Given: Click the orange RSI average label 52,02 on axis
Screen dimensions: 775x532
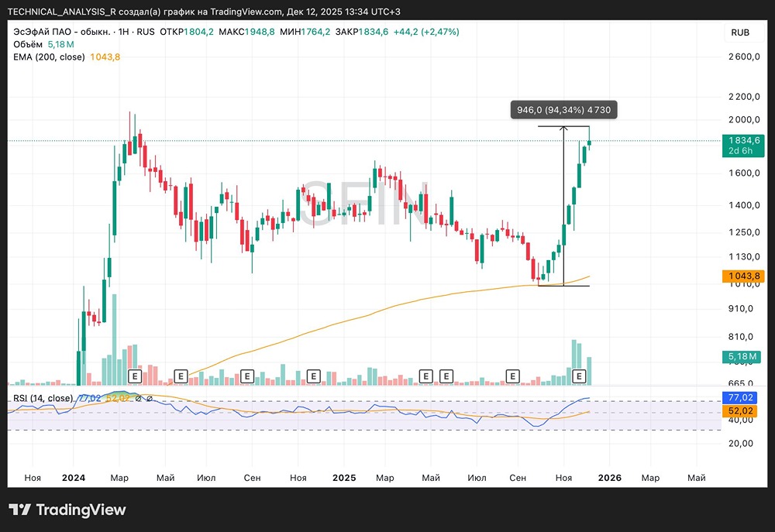Looking at the screenshot, I should pyautogui.click(x=740, y=410).
